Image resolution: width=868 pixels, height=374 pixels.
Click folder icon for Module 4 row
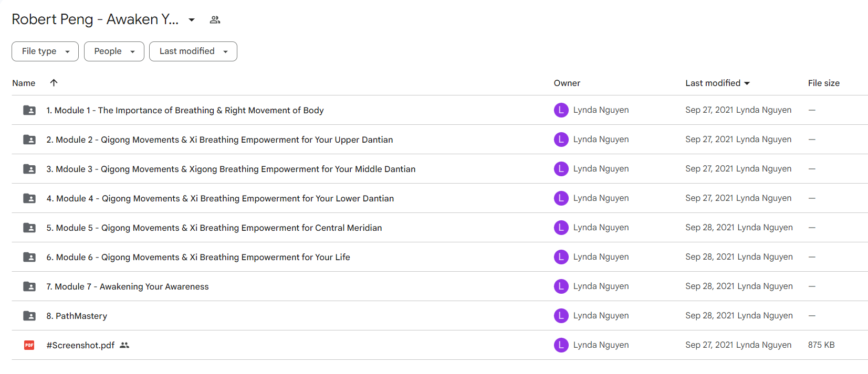point(29,198)
